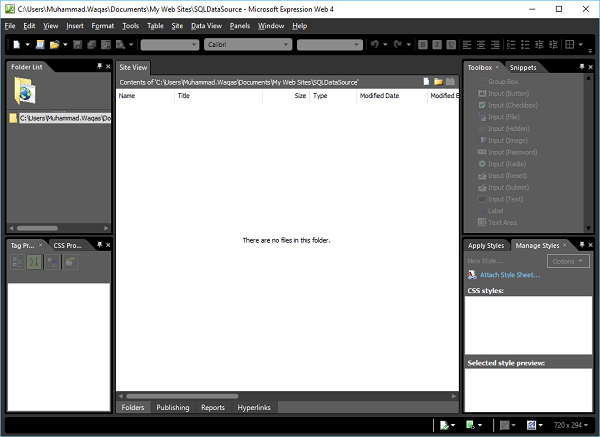Click Show Categorized List icon in Tag Properties

point(17,262)
